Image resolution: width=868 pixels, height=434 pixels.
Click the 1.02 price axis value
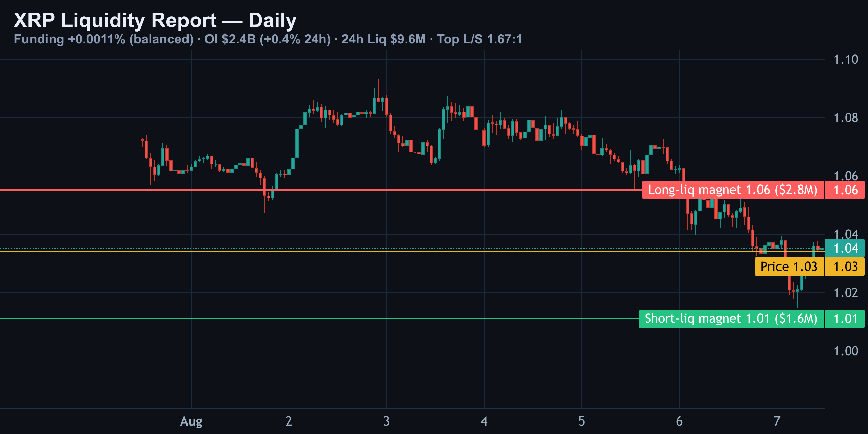846,293
